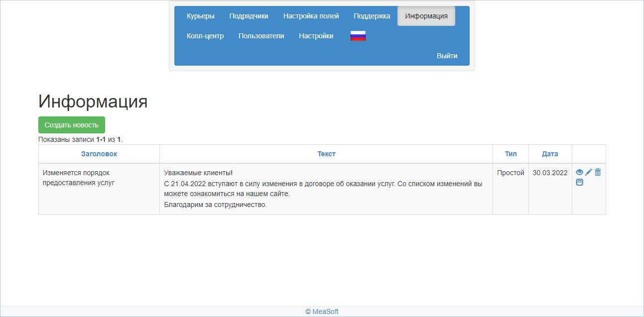Click the Создать новость button
The image size is (644, 317).
tap(72, 125)
